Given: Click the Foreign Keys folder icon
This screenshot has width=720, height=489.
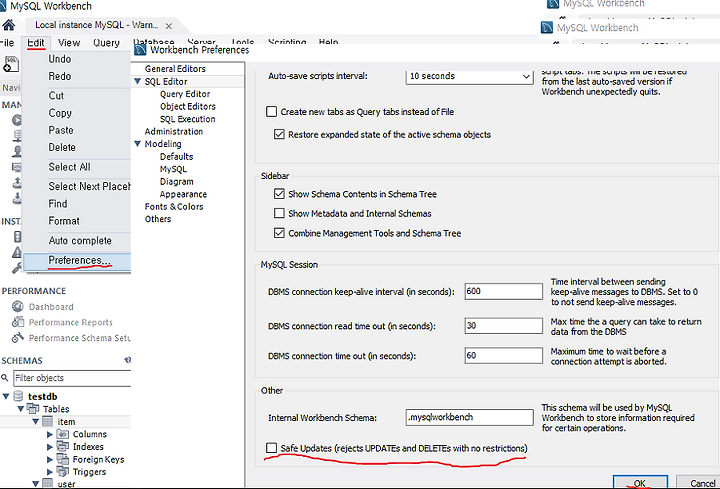Looking at the screenshot, I should 62,459.
